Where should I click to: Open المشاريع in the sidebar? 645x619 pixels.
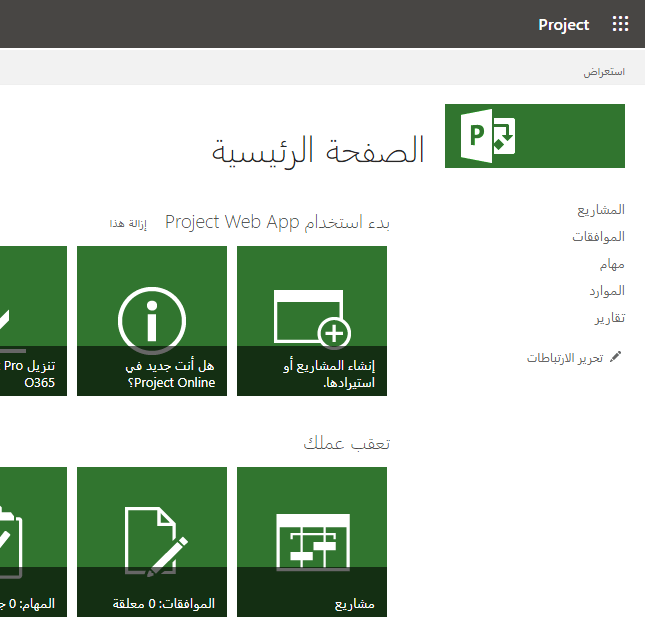pos(601,210)
